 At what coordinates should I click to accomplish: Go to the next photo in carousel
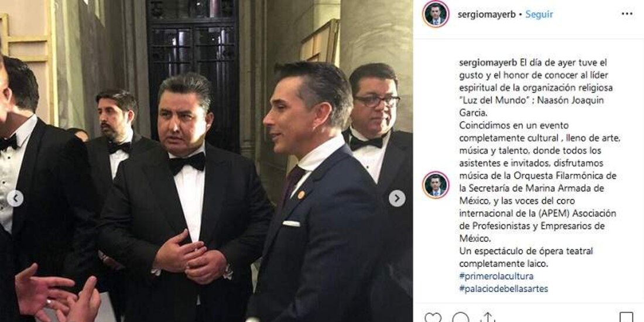click(397, 198)
